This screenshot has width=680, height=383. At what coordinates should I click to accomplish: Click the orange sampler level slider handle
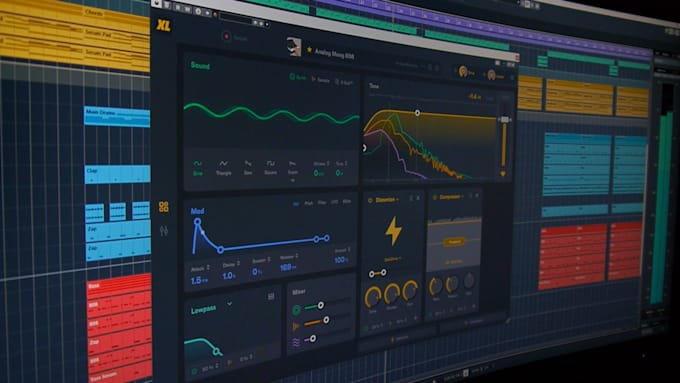(x=326, y=320)
